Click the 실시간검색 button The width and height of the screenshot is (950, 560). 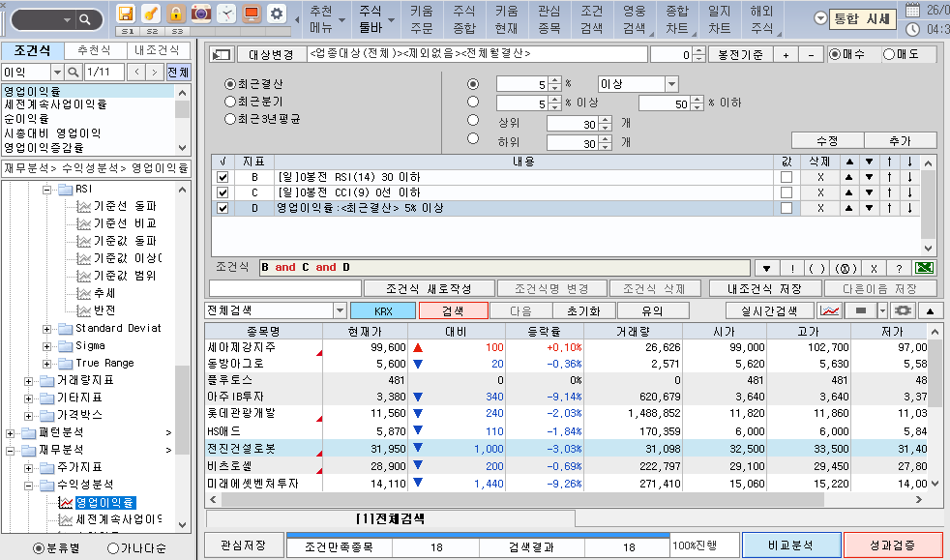click(769, 311)
